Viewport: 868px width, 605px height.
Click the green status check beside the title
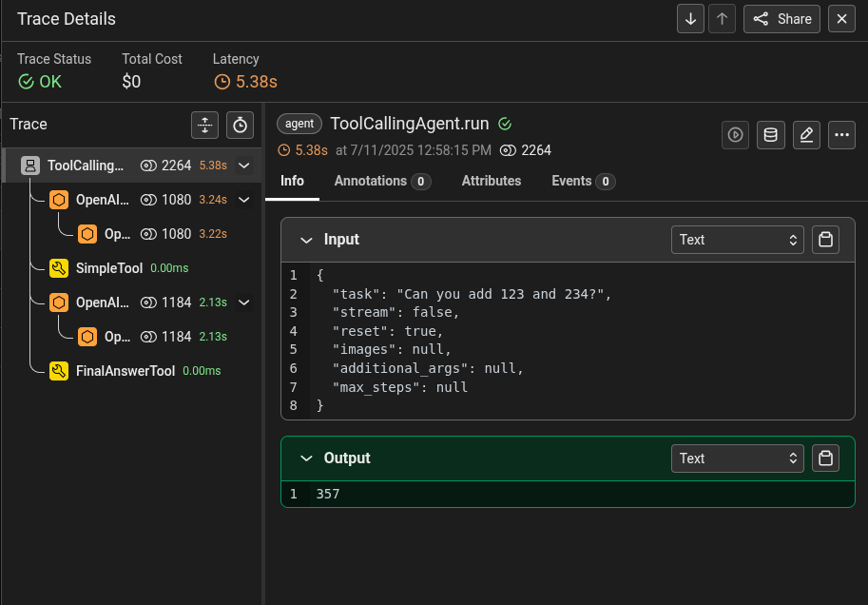(505, 124)
